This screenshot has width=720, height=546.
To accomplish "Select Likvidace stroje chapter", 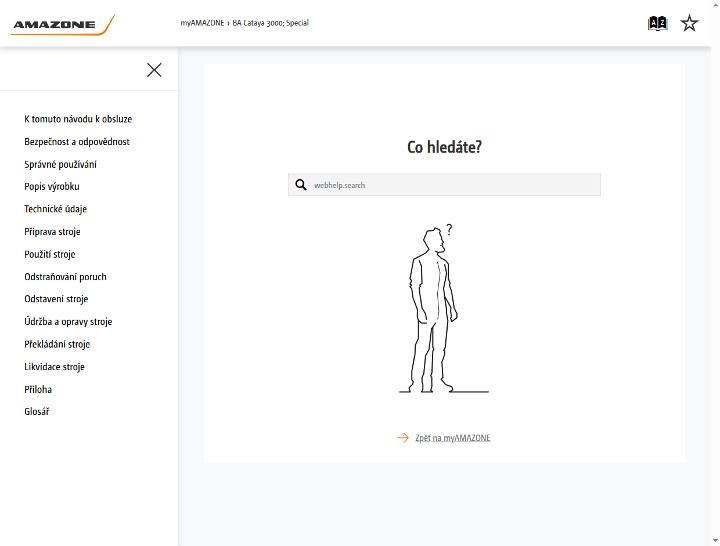I will (x=54, y=366).
